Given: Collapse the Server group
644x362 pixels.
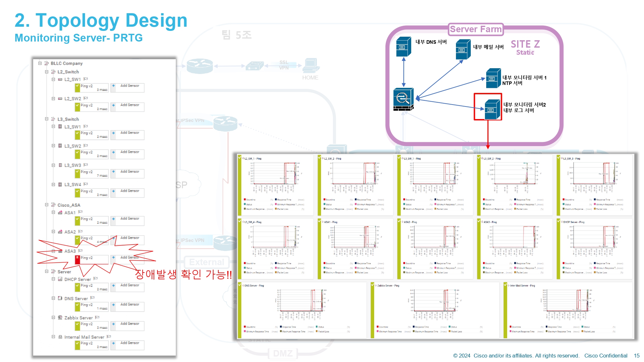Looking at the screenshot, I should 47,271.
